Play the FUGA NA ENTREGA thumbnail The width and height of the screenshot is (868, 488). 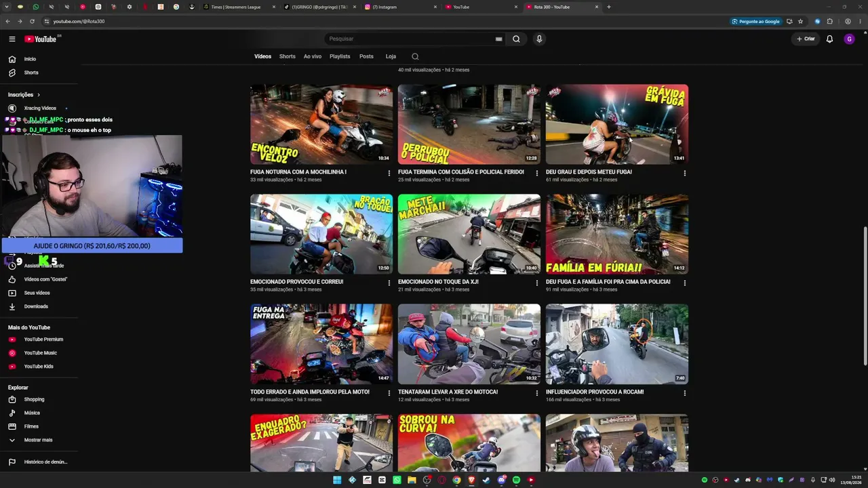pos(321,344)
